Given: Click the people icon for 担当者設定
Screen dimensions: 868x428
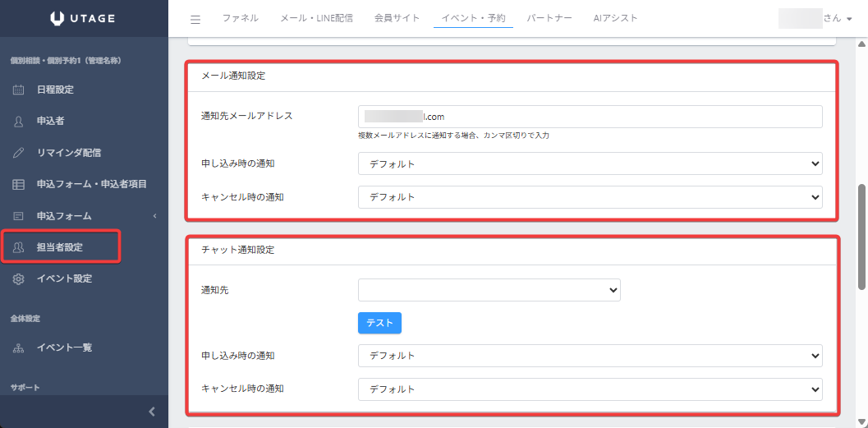Looking at the screenshot, I should click(x=19, y=247).
